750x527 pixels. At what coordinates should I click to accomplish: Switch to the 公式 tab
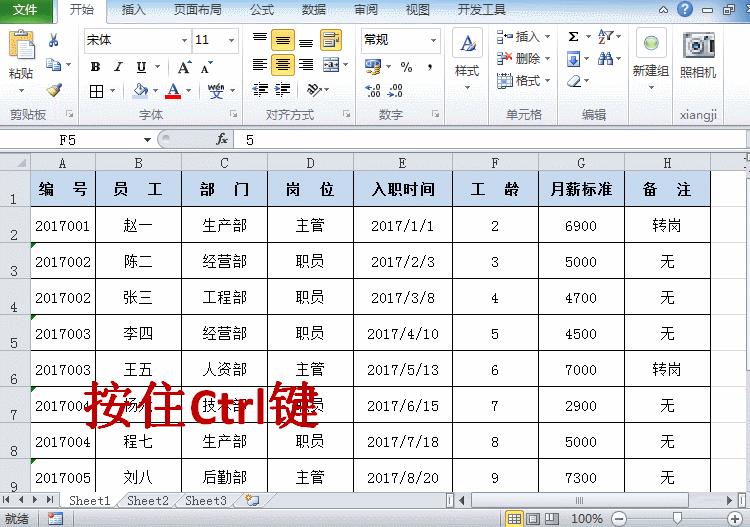click(x=262, y=10)
